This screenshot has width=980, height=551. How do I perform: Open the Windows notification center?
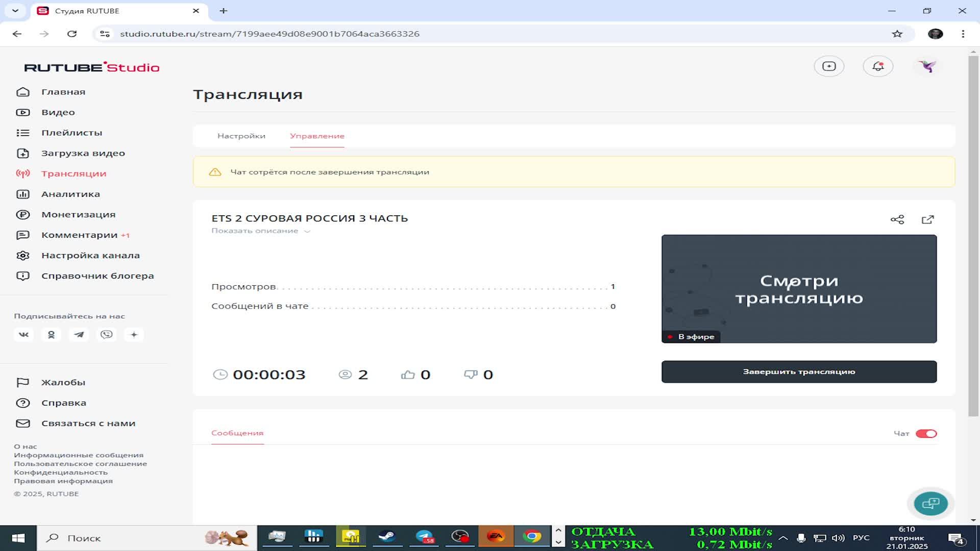pyautogui.click(x=955, y=538)
